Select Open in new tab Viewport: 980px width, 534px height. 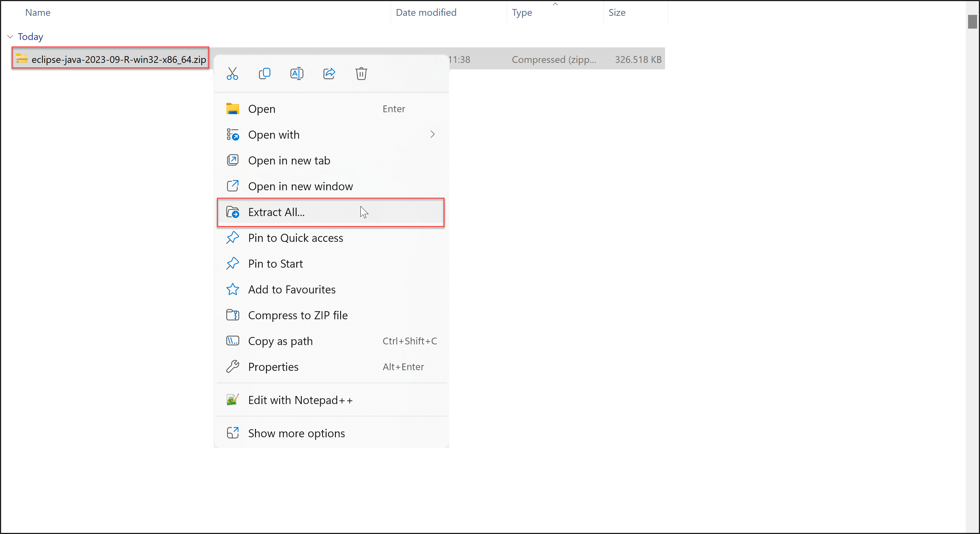click(289, 160)
